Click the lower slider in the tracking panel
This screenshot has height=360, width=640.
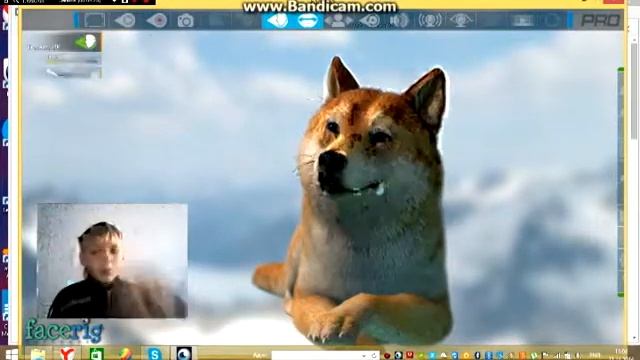point(73,73)
